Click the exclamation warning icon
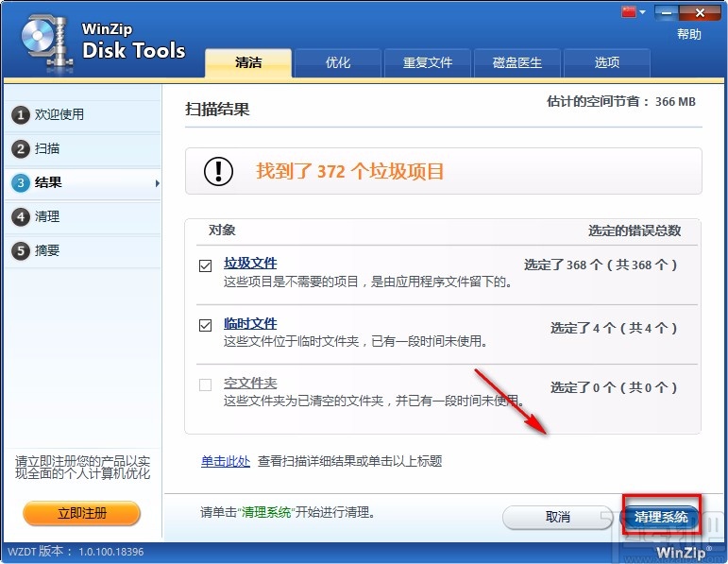 218,171
